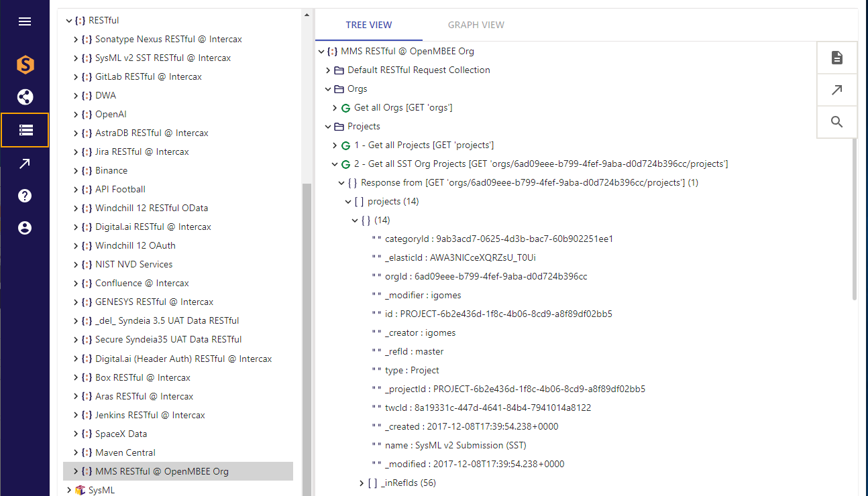Expand the Get all Orgs request
868x496 pixels.
(335, 108)
